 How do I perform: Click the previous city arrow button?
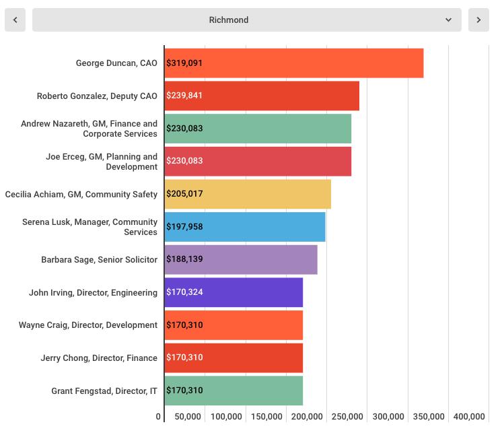pos(15,20)
